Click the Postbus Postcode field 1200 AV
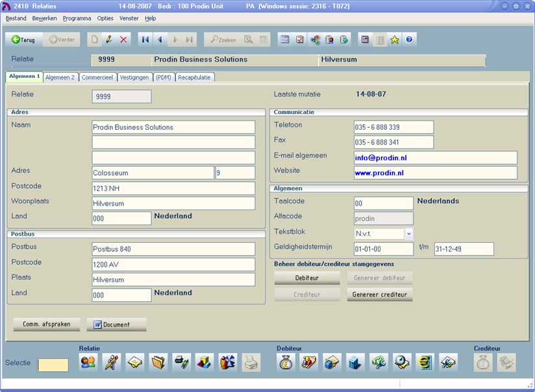Viewport: 535px width, 392px height. [x=173, y=264]
